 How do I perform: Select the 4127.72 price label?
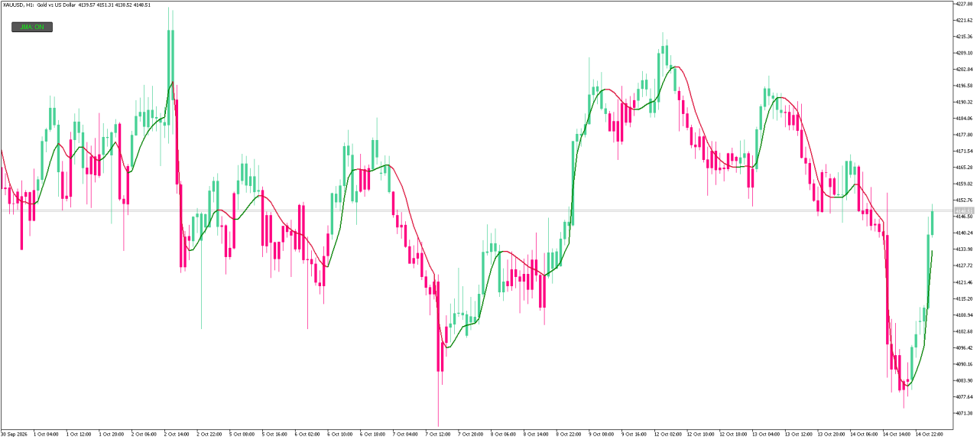(x=963, y=266)
